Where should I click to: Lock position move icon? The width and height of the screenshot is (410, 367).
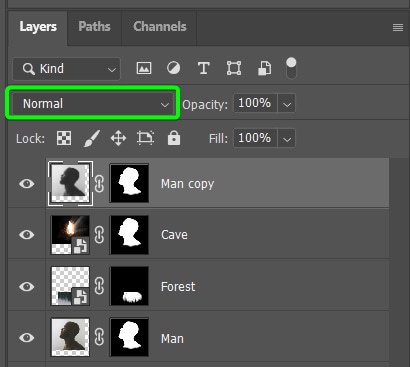coord(118,138)
